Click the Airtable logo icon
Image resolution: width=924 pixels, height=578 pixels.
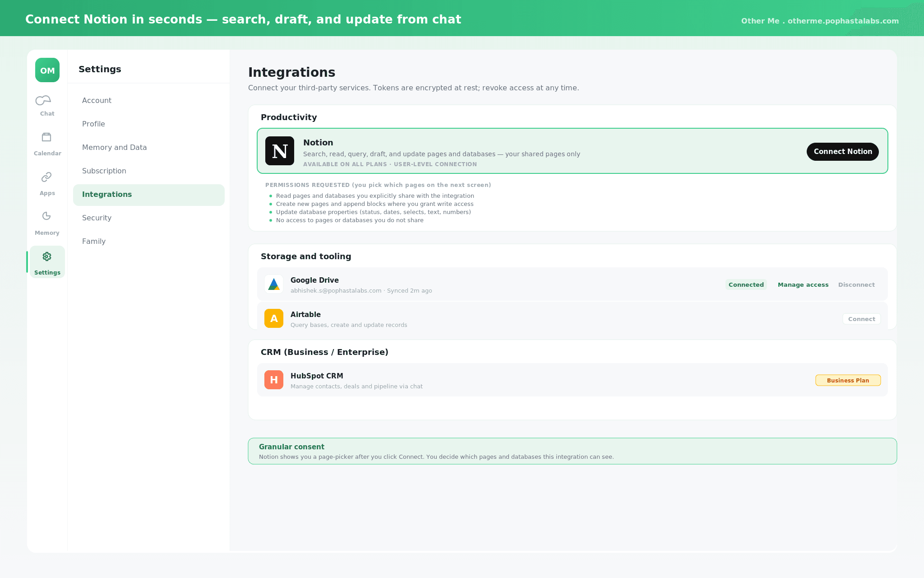pyautogui.click(x=274, y=318)
